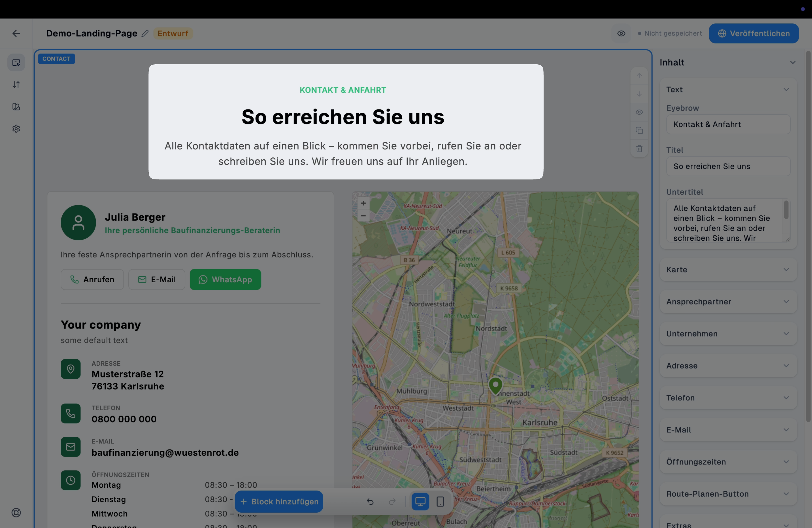The image size is (812, 528).
Task: Expand the Öffnungszeiten section
Action: click(728, 462)
